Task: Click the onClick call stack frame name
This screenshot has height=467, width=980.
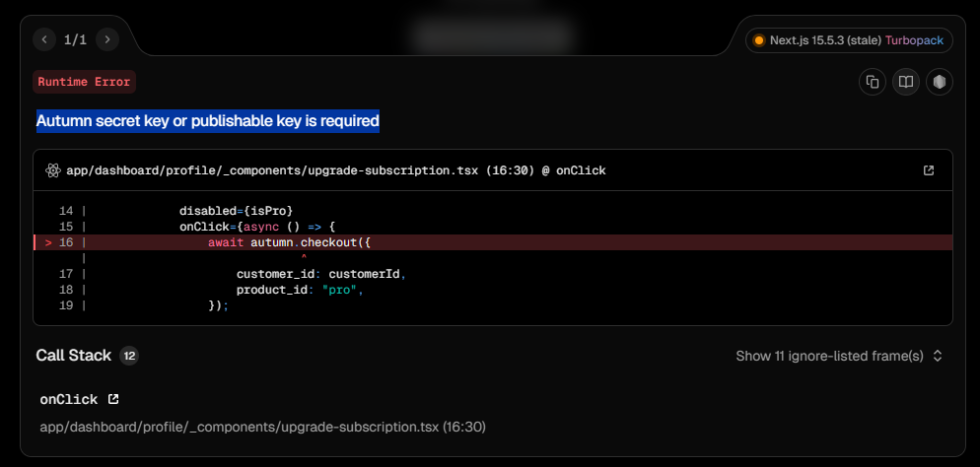Action: point(68,399)
